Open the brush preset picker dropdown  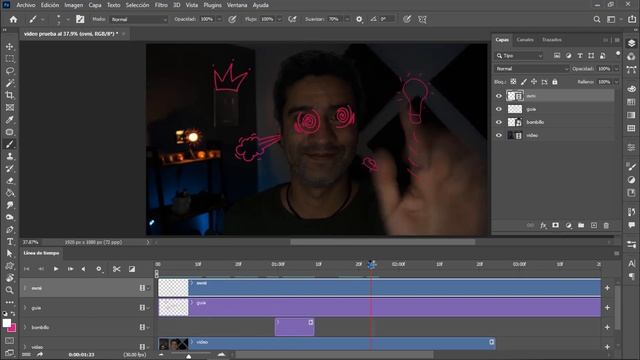(x=68, y=19)
